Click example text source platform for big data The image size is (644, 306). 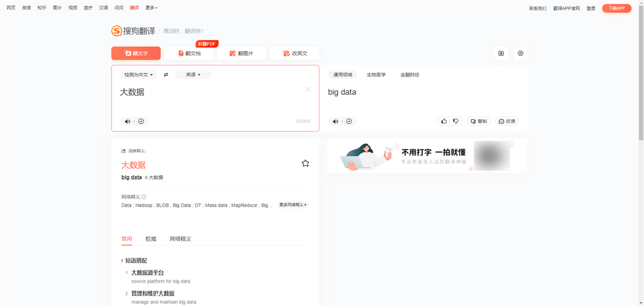160,282
